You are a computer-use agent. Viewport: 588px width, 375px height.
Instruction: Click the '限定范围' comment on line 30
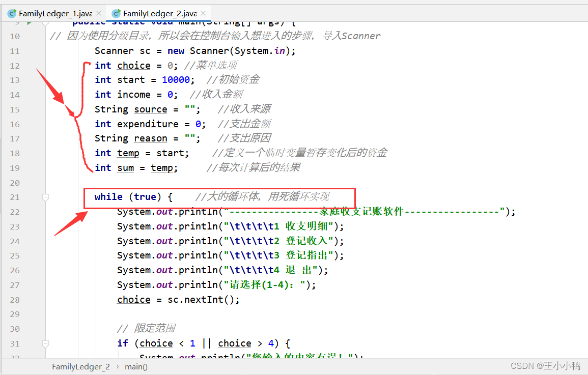[x=154, y=329]
